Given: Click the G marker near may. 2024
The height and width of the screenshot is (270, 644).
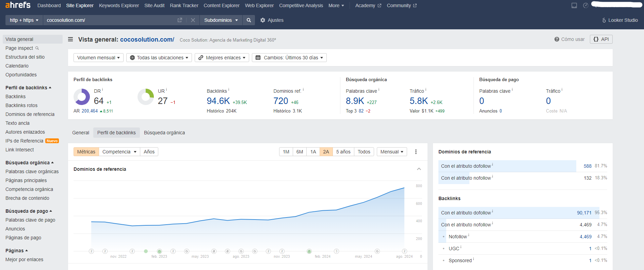Looking at the screenshot, I should tap(377, 251).
